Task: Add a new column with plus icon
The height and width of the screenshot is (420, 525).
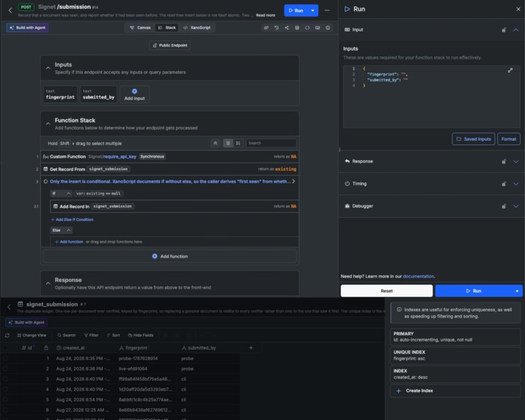Action: [251, 348]
